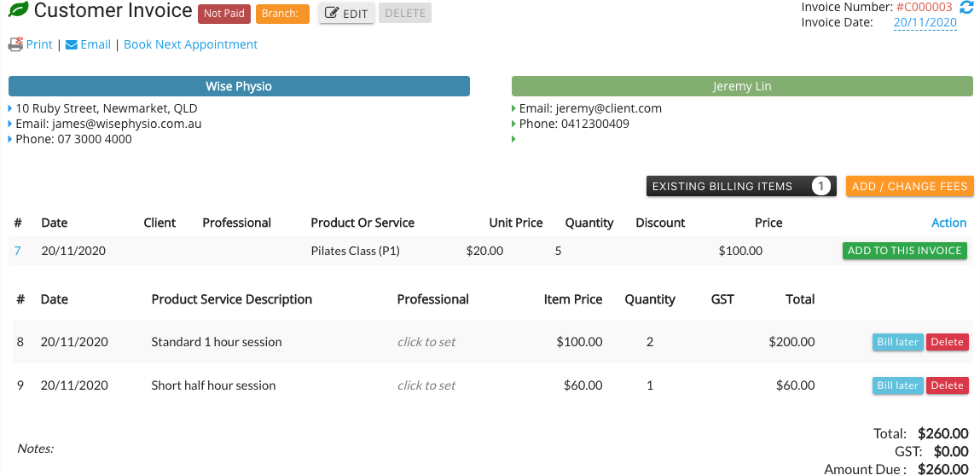Screen dimensions: 980x475
Task: Open billing item number 7 link
Action: pyautogui.click(x=18, y=252)
